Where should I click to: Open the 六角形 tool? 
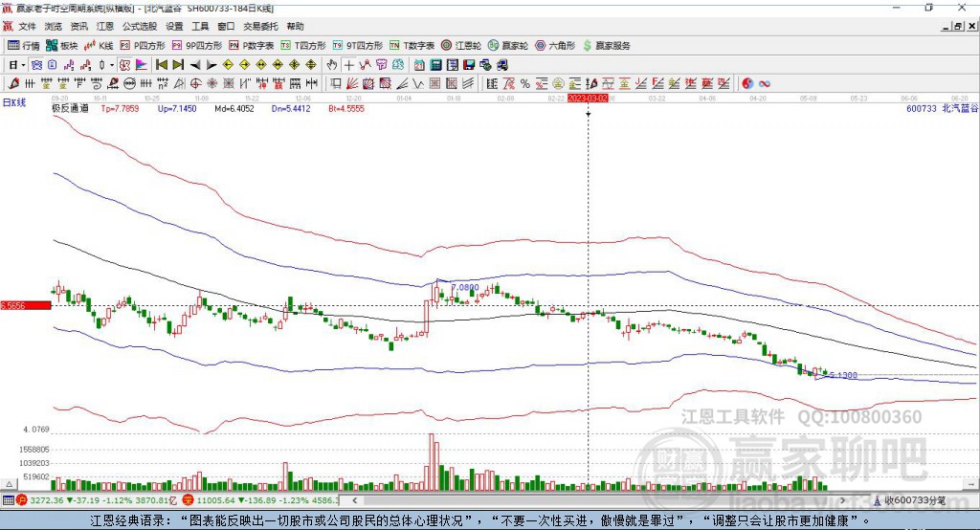(555, 46)
